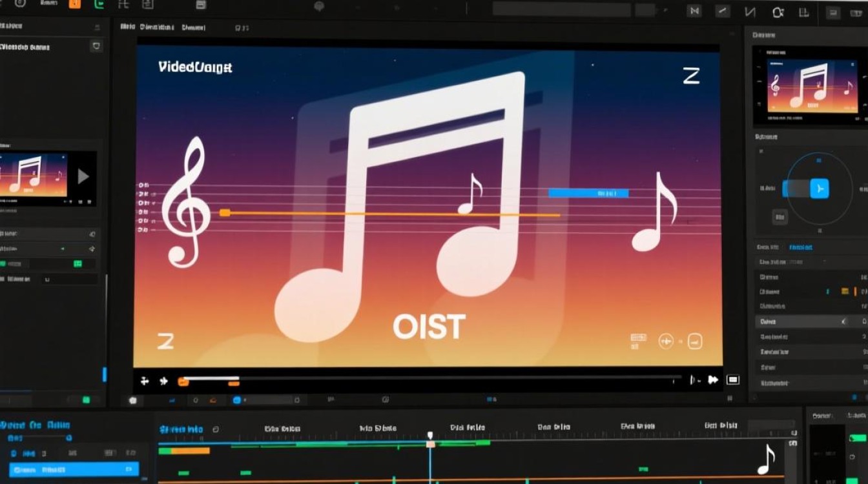The height and width of the screenshot is (484, 868).
Task: Click the blue highlighted track button bottom-left
Action: point(74,469)
